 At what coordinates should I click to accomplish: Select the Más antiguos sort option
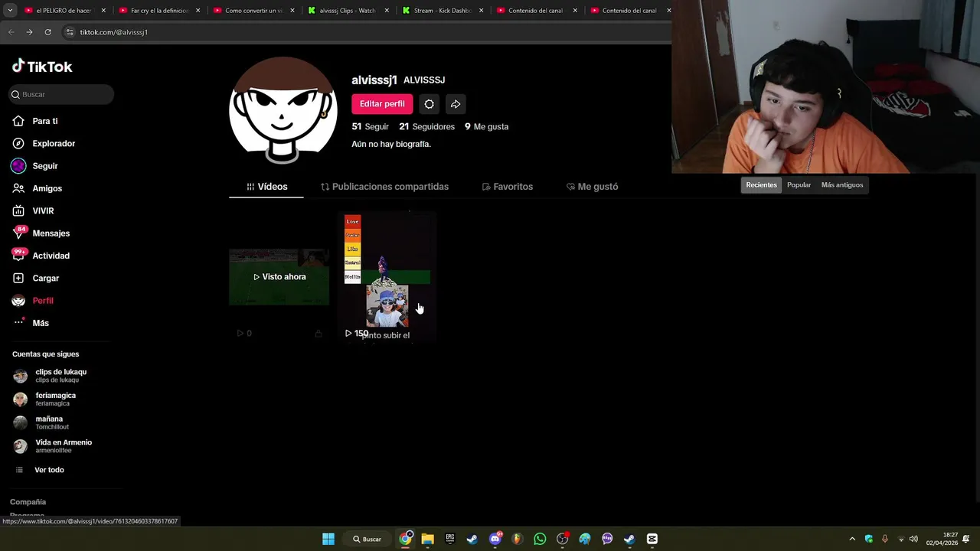click(x=841, y=185)
